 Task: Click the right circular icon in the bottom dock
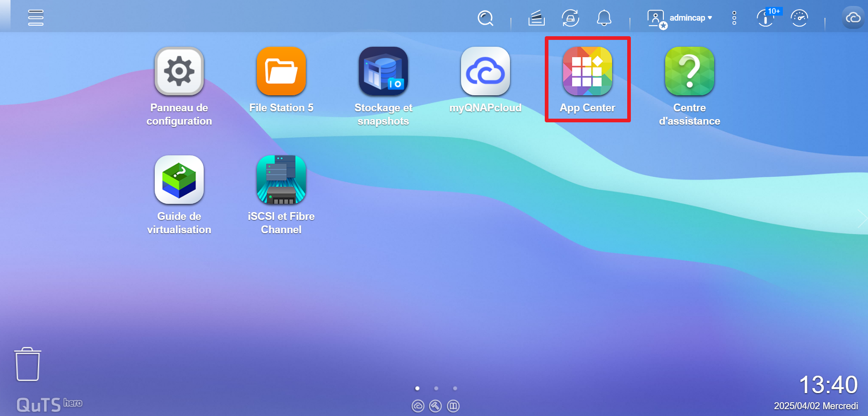[x=453, y=406]
